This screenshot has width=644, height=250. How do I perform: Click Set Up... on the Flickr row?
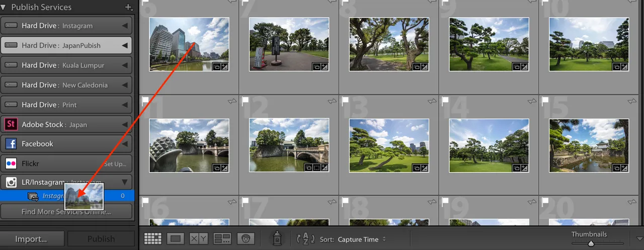click(x=115, y=164)
